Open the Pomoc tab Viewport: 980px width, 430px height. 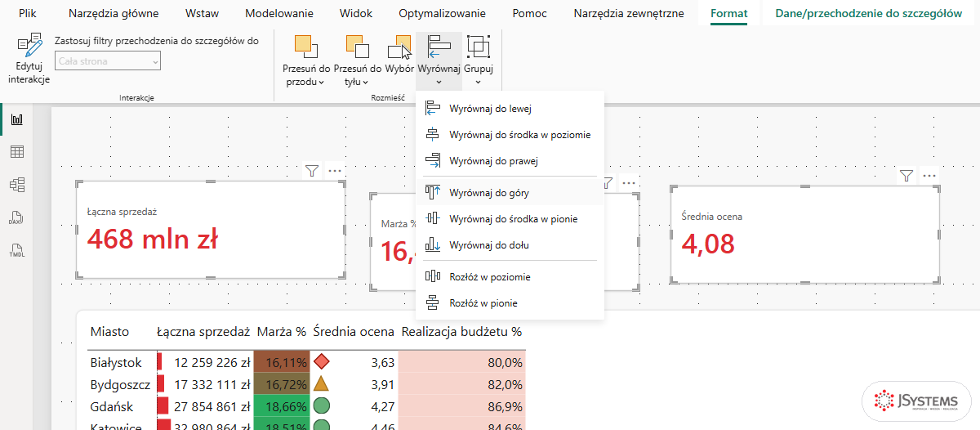pyautogui.click(x=529, y=13)
